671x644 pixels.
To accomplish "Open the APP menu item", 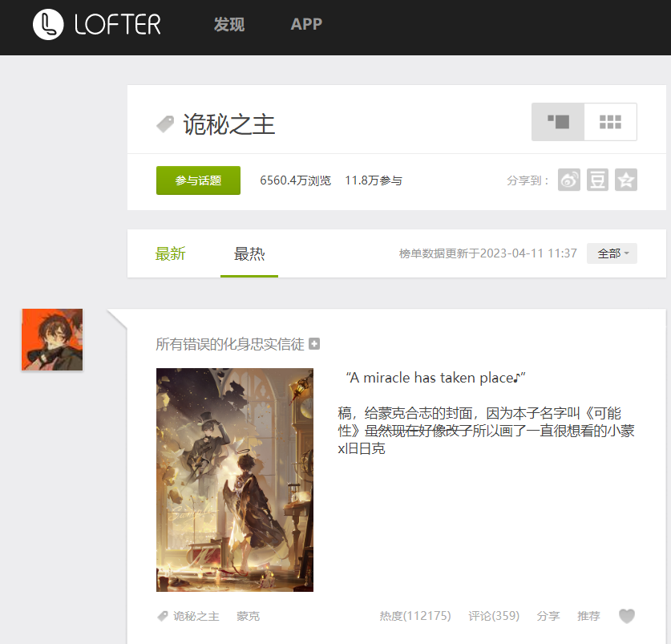I will pyautogui.click(x=306, y=24).
